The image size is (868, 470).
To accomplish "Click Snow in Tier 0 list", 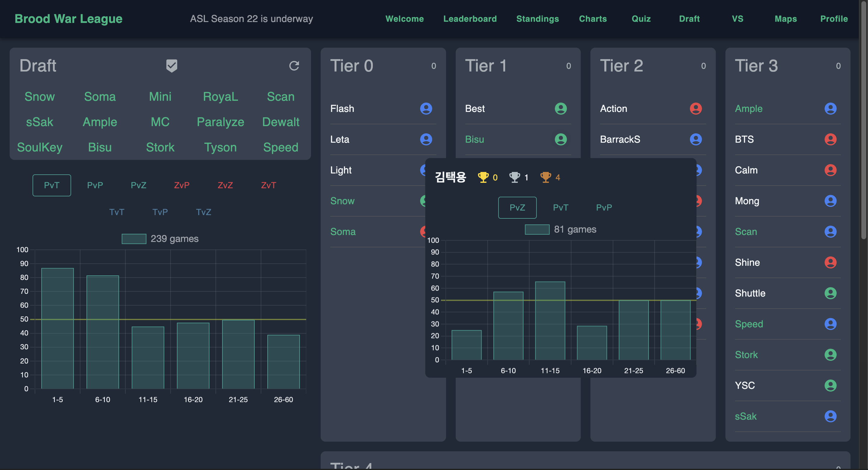I will pyautogui.click(x=342, y=201).
